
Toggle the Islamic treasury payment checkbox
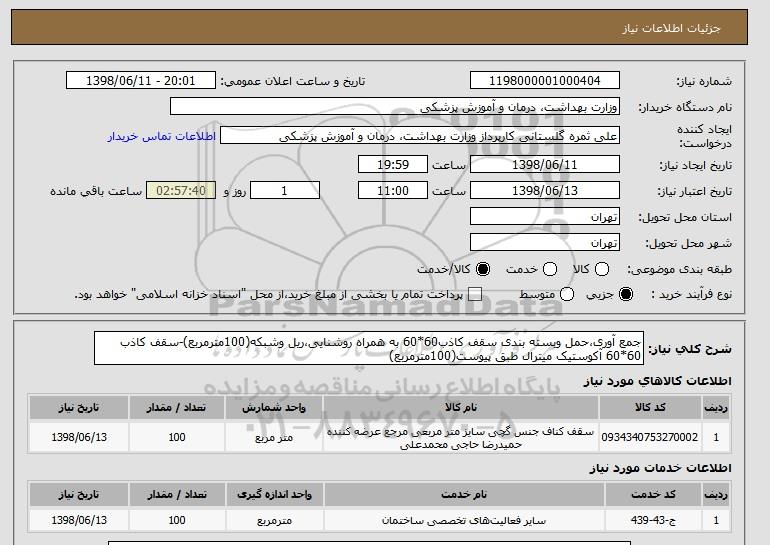tap(475, 294)
